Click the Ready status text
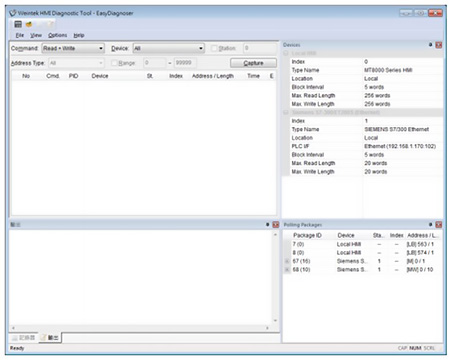 [17, 348]
